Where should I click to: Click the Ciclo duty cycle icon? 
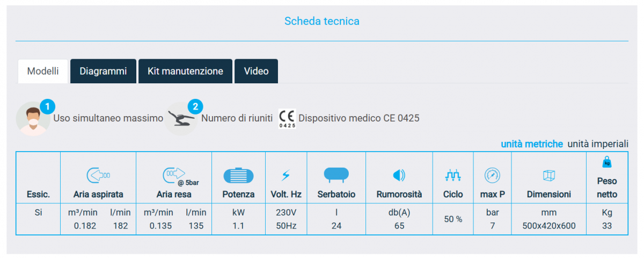coord(453,175)
